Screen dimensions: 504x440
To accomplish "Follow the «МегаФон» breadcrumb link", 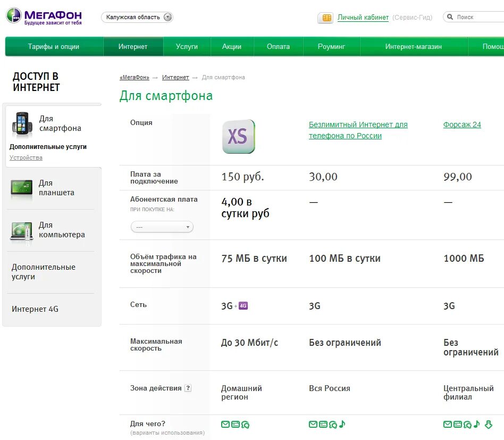I will tap(135, 77).
